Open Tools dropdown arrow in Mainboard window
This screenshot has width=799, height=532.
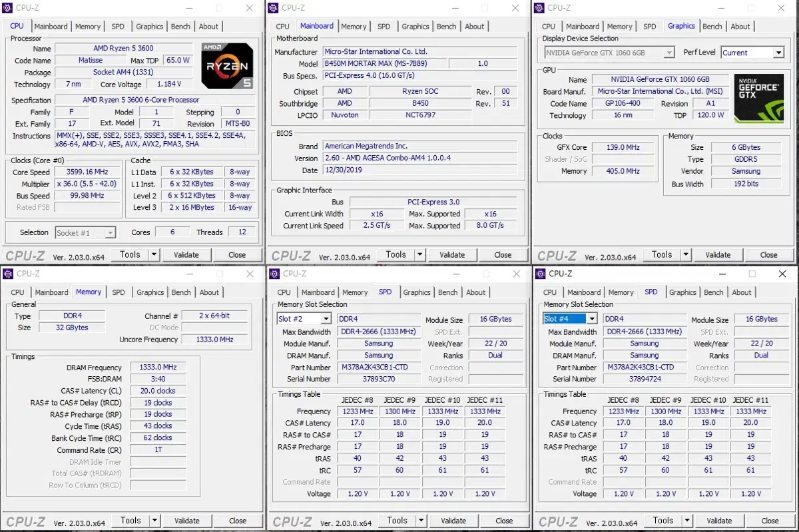click(x=420, y=254)
